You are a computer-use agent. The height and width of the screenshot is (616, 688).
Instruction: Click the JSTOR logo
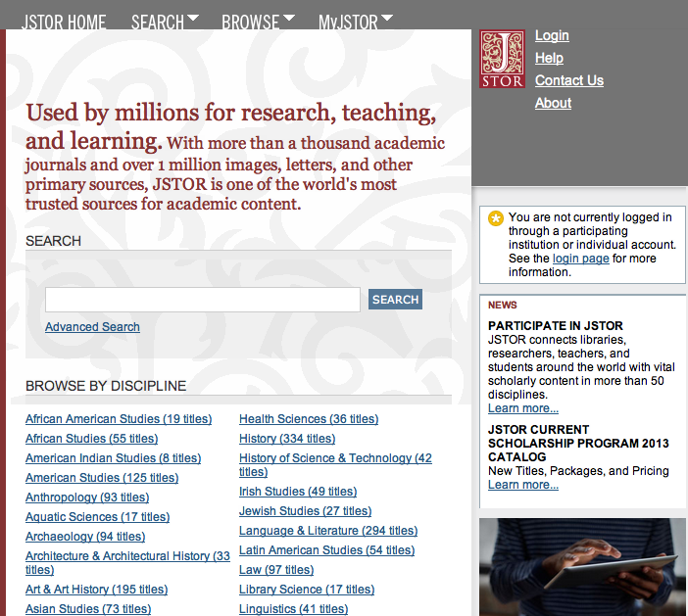502,59
